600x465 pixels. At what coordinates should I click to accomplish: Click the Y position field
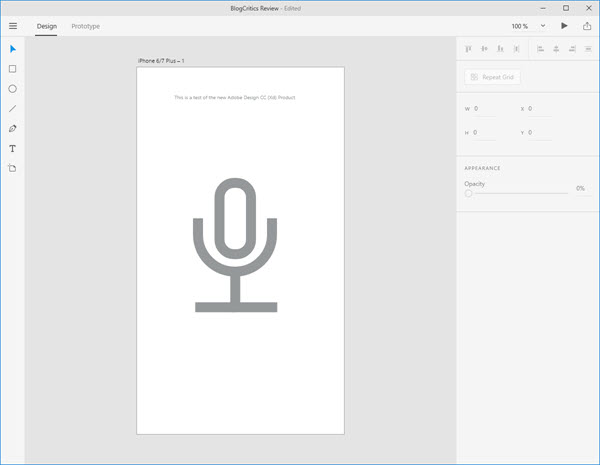coord(539,132)
